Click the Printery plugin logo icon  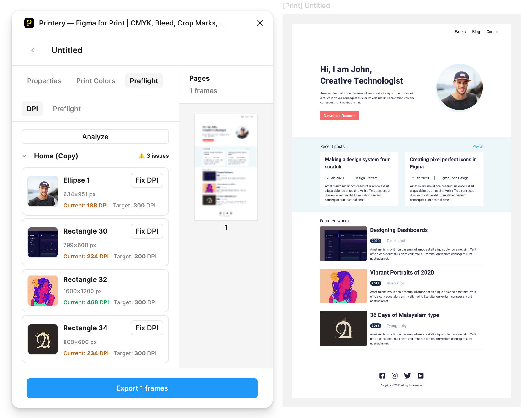tap(29, 23)
